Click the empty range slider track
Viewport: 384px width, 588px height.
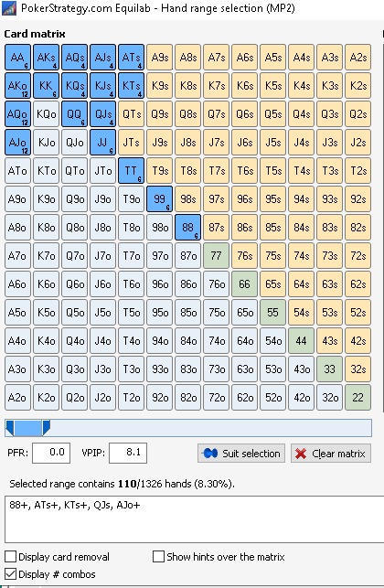click(x=211, y=428)
